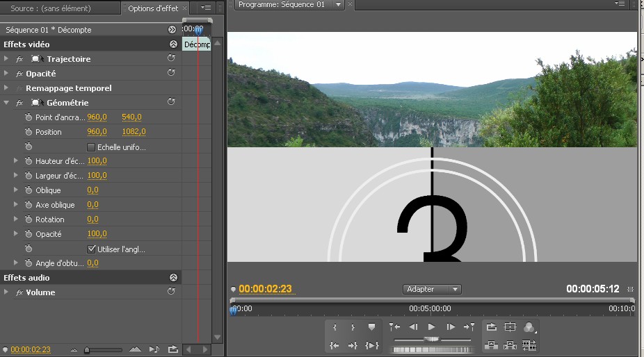Go to the In point
644x357 pixels.
click(x=335, y=345)
